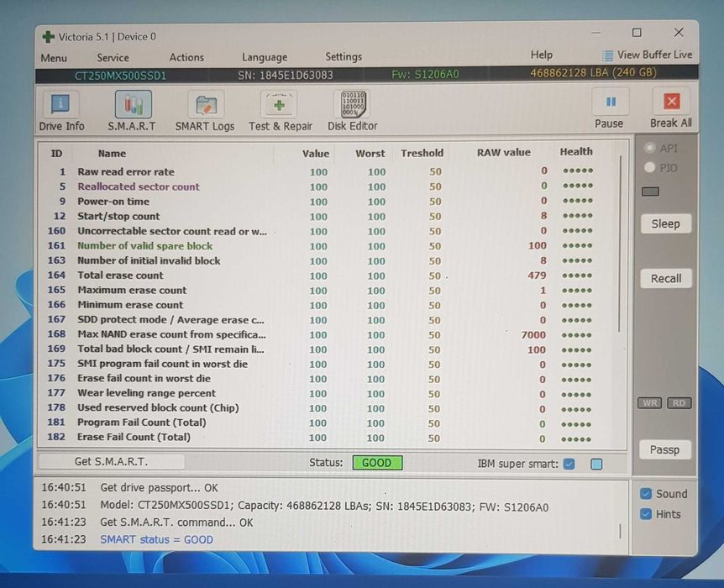Toggle the Sound checkbox
Screen dimensions: 724x588
click(x=646, y=494)
